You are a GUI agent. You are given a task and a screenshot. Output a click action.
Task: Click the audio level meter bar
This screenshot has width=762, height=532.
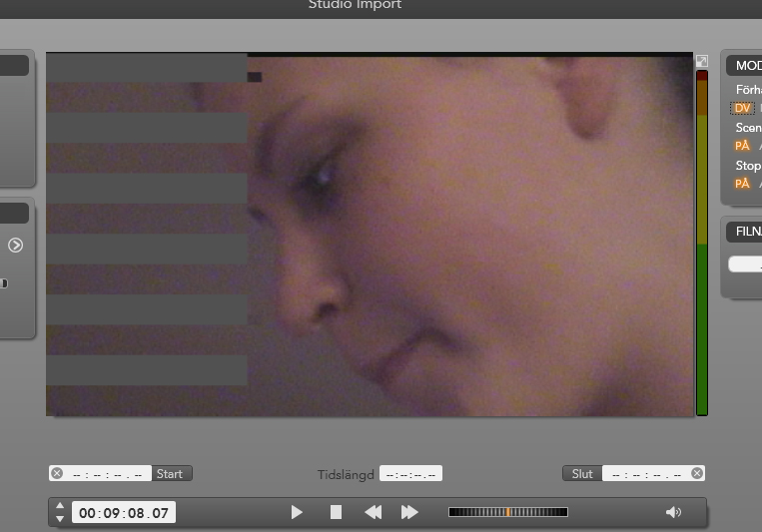click(702, 243)
